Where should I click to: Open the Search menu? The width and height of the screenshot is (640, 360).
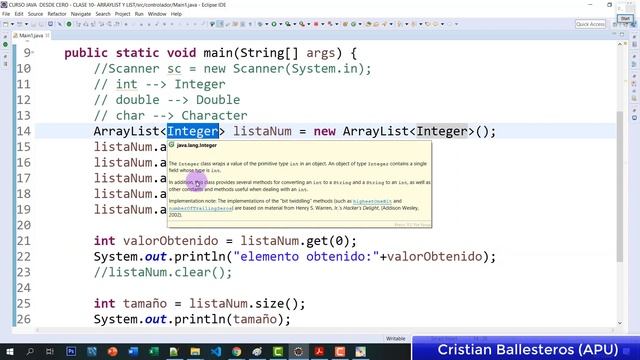[x=103, y=14]
